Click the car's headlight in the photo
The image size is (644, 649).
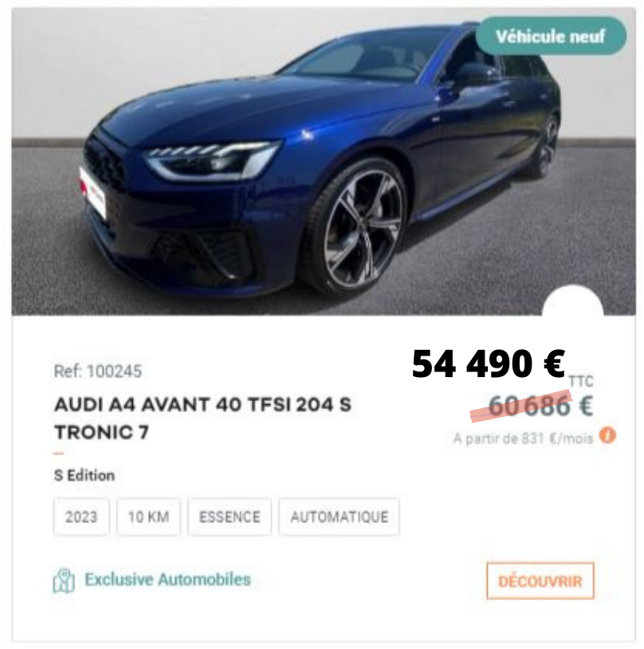tap(212, 159)
